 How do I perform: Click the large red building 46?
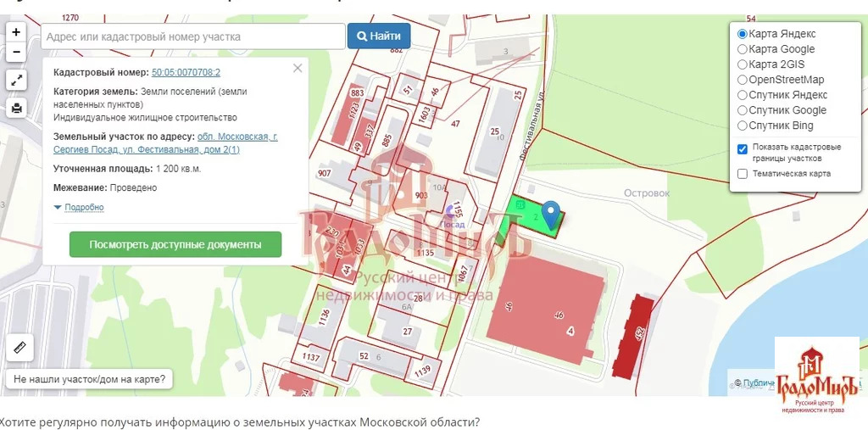pyautogui.click(x=545, y=309)
